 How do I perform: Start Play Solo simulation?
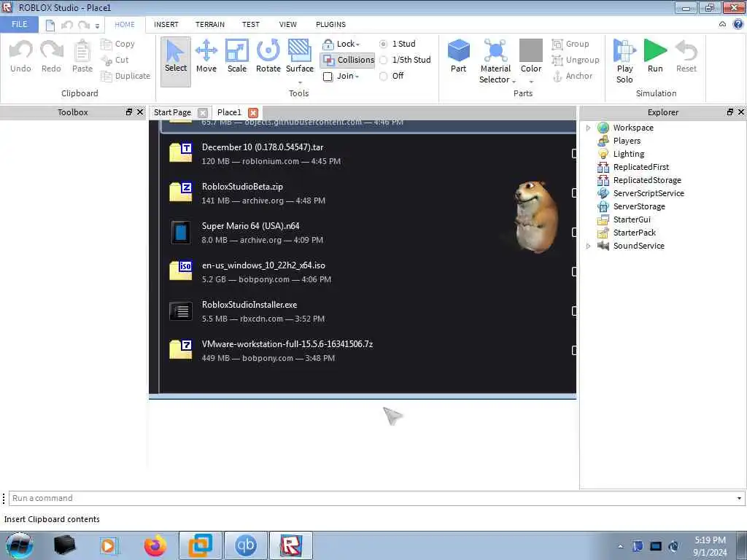624,61
